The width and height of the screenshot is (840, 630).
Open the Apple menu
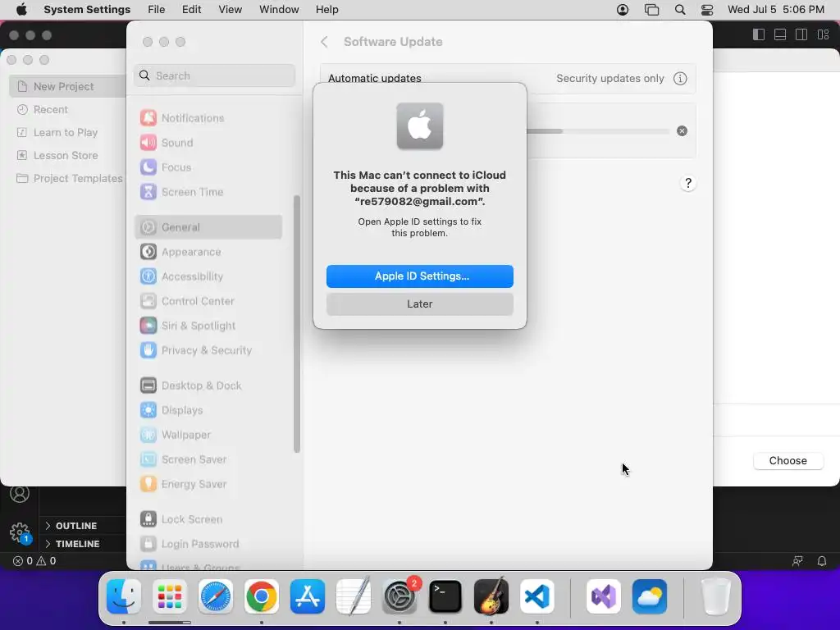[x=21, y=10]
